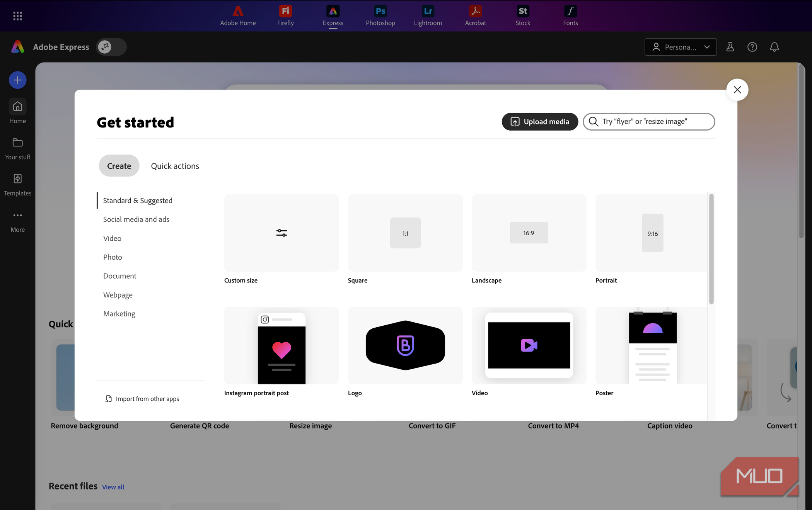Close the Get started dialog
Viewport: 812px width, 510px height.
click(737, 90)
